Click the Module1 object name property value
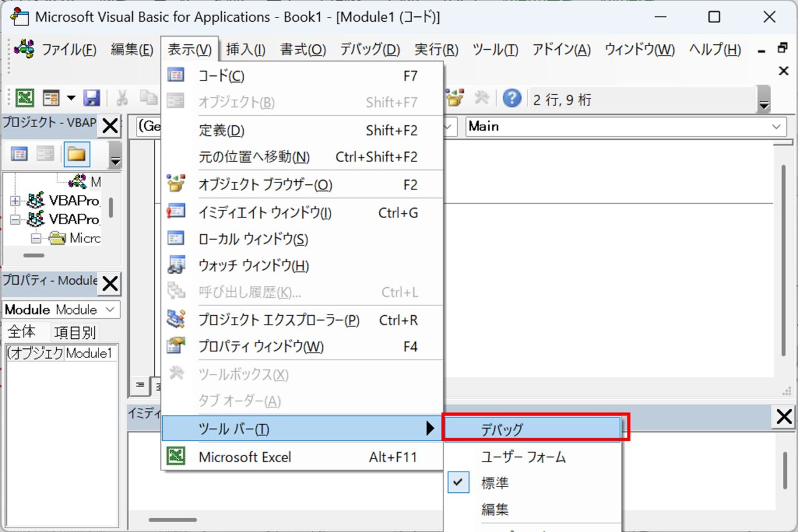The image size is (798, 532). coord(91,353)
